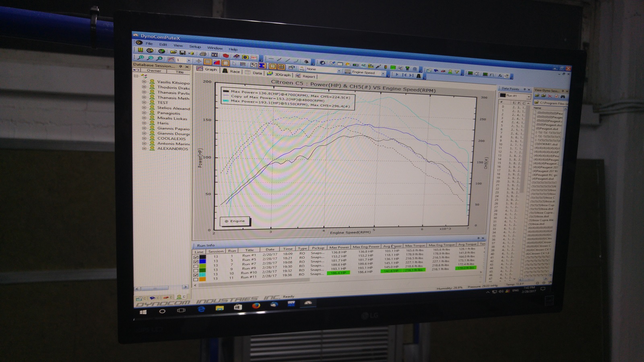Viewport: 644px width, 362px height.
Task: Open Firefox from the taskbar
Action: 256,306
